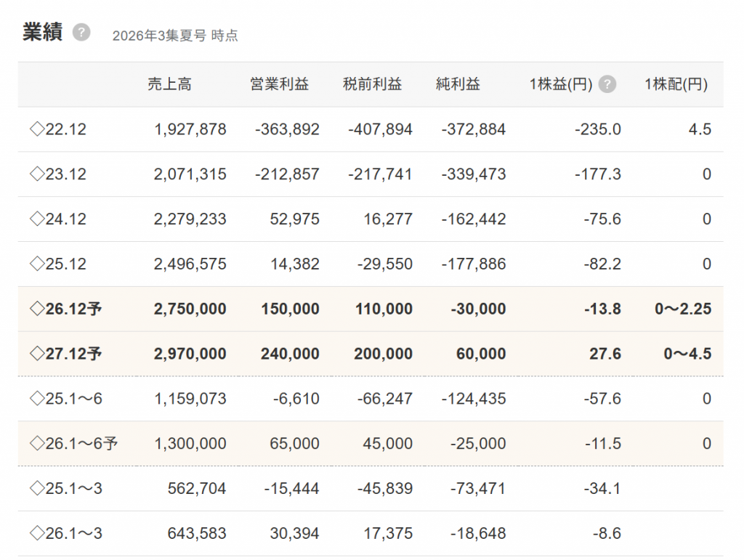The image size is (744, 560).
Task: Select pre-tax profit value -407,894
Action: tap(380, 129)
